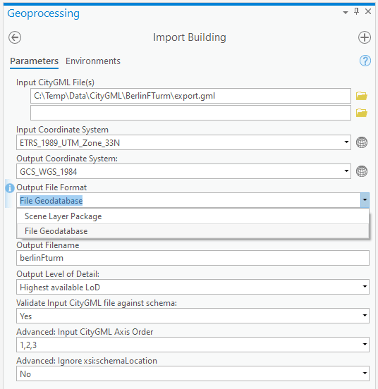The width and height of the screenshot is (378, 389).
Task: Select the Parameters tab
Action: (x=34, y=61)
